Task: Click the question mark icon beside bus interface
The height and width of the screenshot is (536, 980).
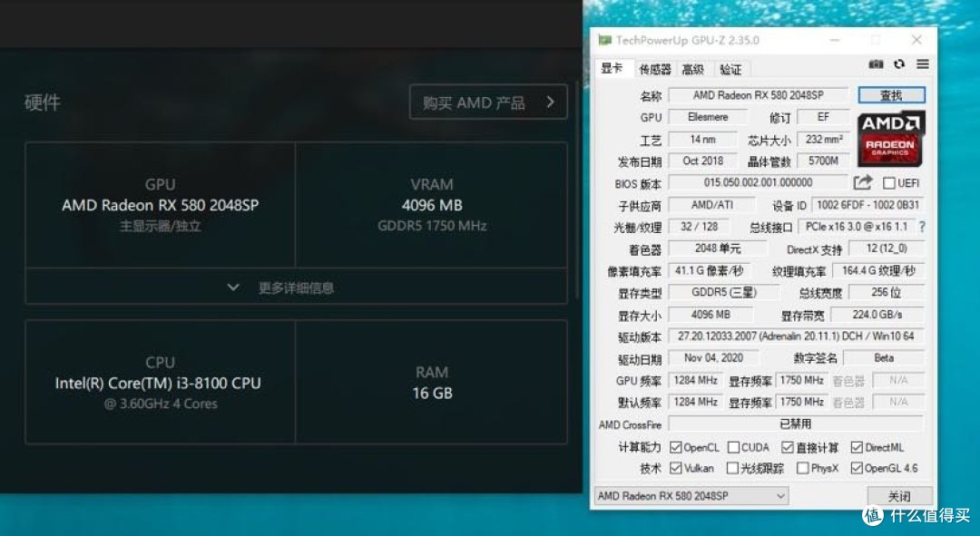Action: pos(922,227)
